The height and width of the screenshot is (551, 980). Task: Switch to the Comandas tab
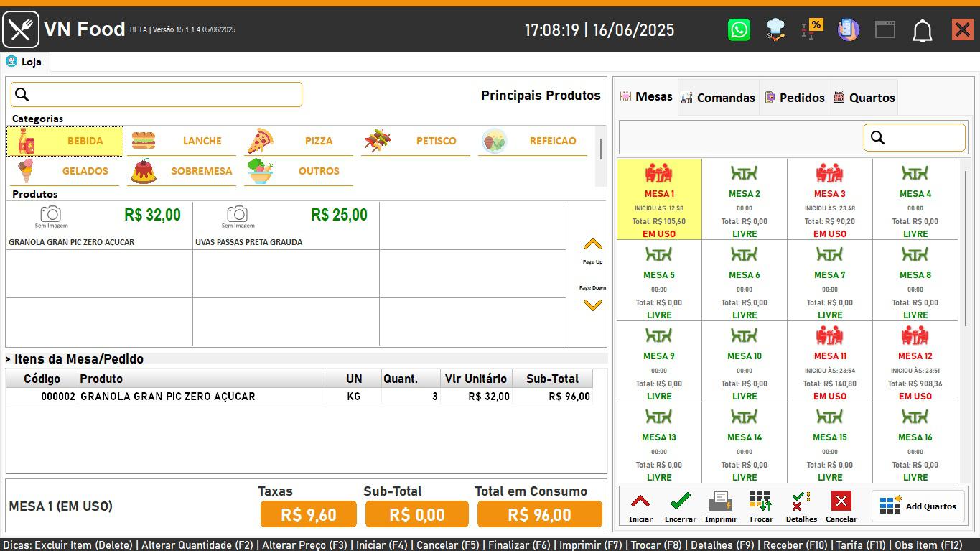(718, 96)
